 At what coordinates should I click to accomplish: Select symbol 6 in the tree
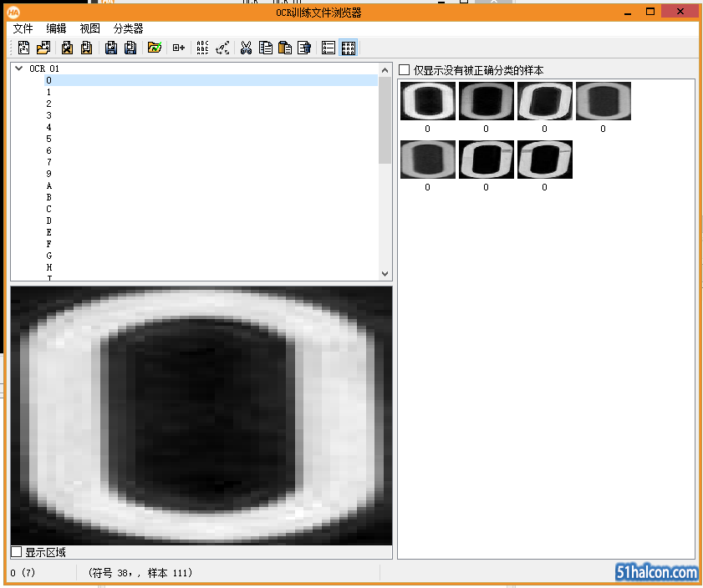(x=48, y=150)
